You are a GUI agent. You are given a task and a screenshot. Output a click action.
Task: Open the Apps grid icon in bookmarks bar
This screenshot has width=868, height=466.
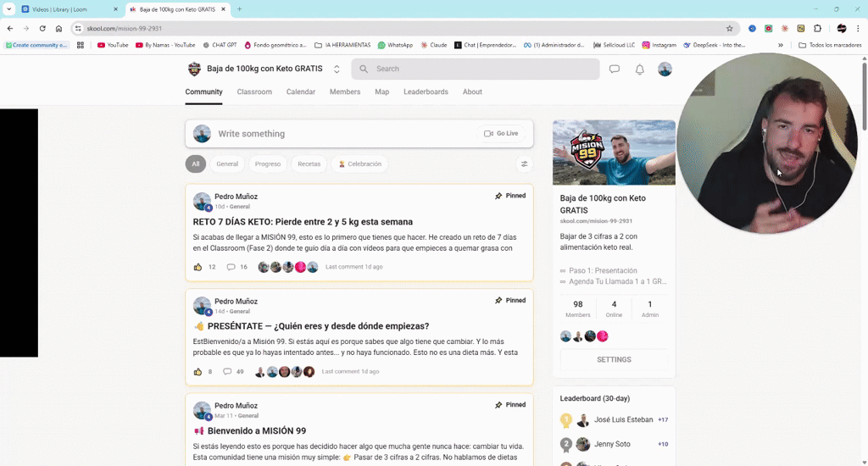[x=81, y=45]
